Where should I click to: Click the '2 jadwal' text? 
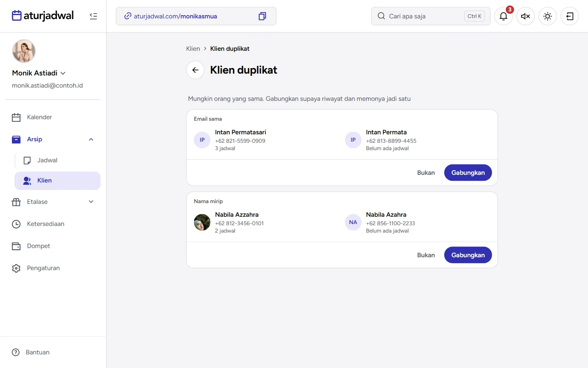225,231
